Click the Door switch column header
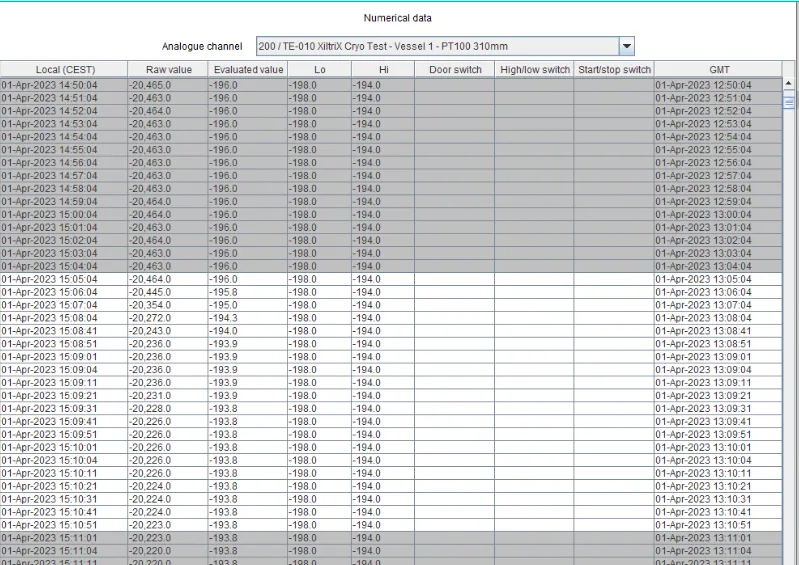The height and width of the screenshot is (565, 799). 455,69
